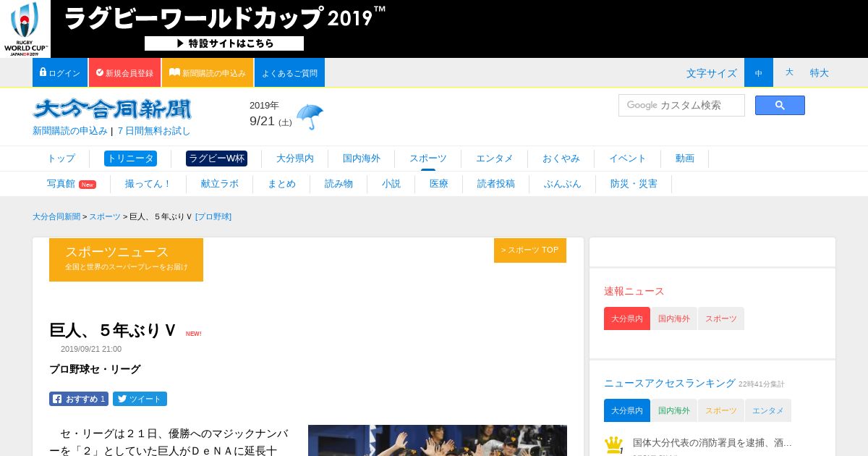Screen dimensions: 868x456
Task: Click Facebook おすすめ button
Action: 79,399
